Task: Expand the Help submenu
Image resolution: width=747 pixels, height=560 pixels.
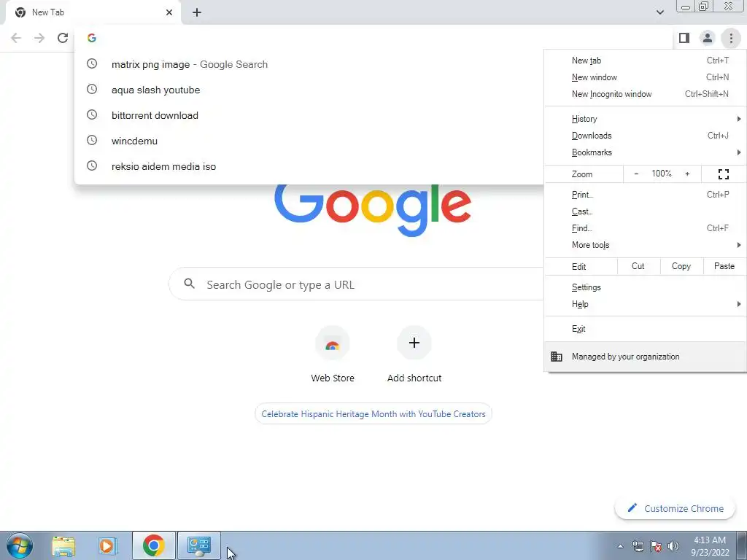Action: [646, 304]
